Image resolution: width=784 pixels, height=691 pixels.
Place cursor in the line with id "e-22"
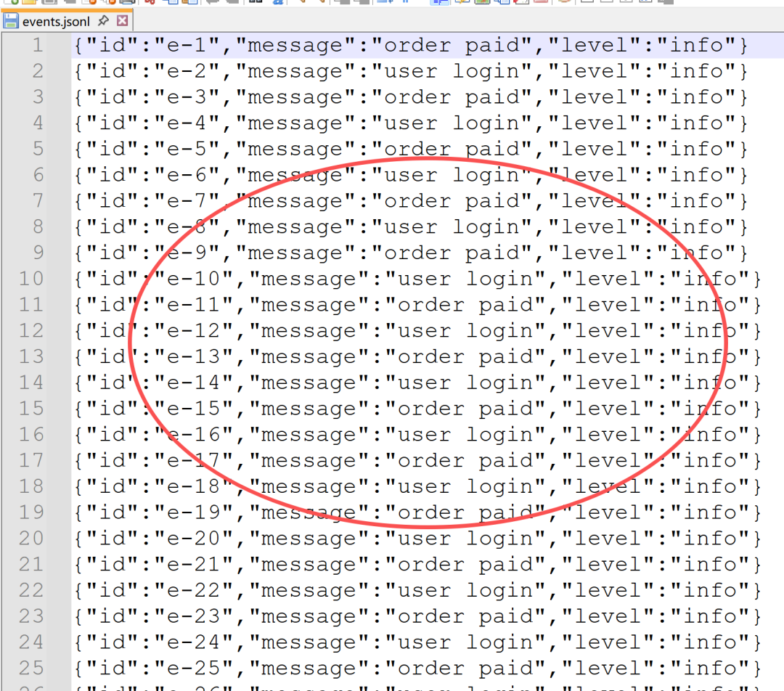[417, 592]
